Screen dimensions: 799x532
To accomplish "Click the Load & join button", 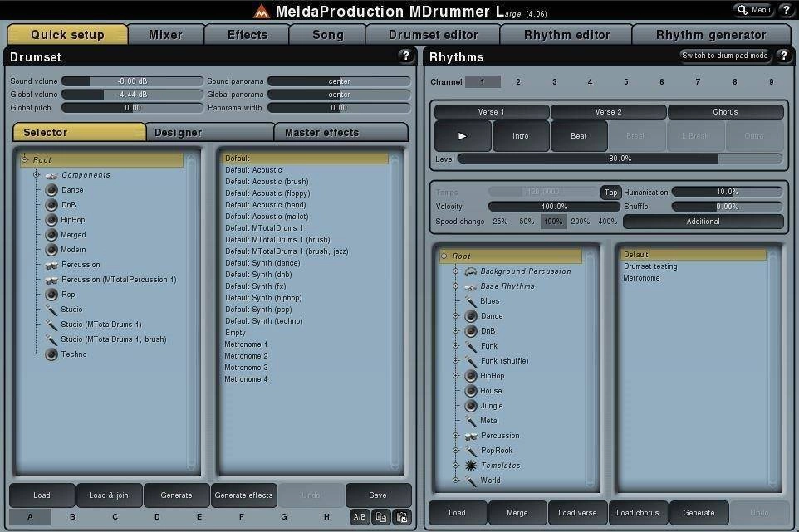I will tap(109, 495).
